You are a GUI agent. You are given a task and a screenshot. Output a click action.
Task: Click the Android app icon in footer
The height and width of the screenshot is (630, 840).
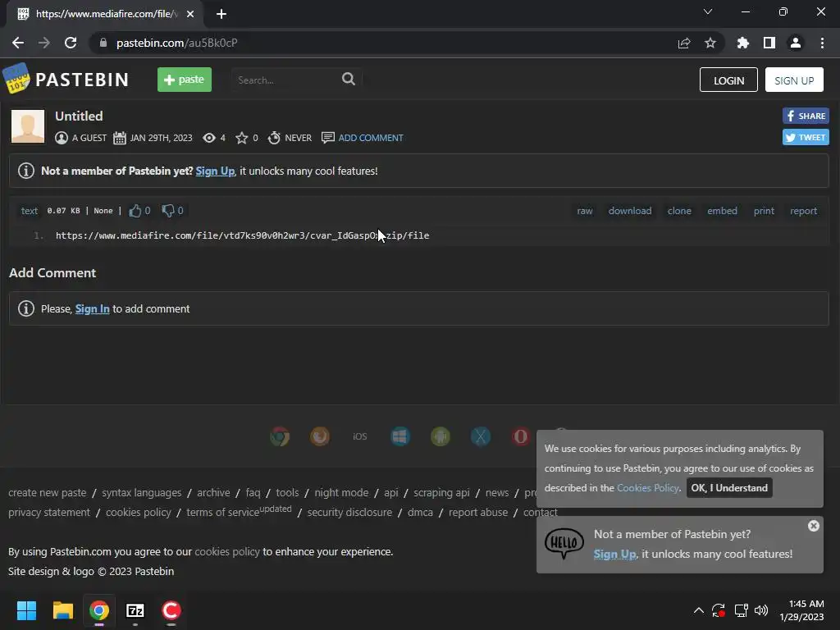click(441, 436)
